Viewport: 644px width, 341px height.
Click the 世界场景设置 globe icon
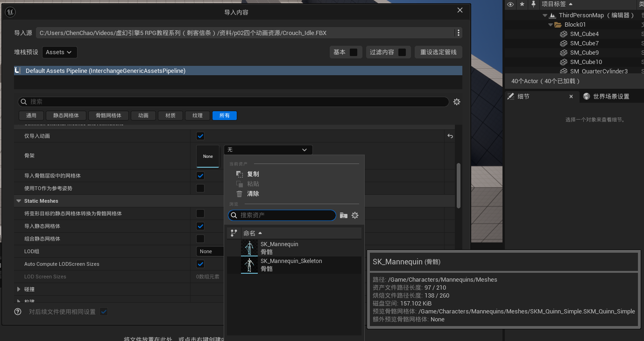pos(587,96)
